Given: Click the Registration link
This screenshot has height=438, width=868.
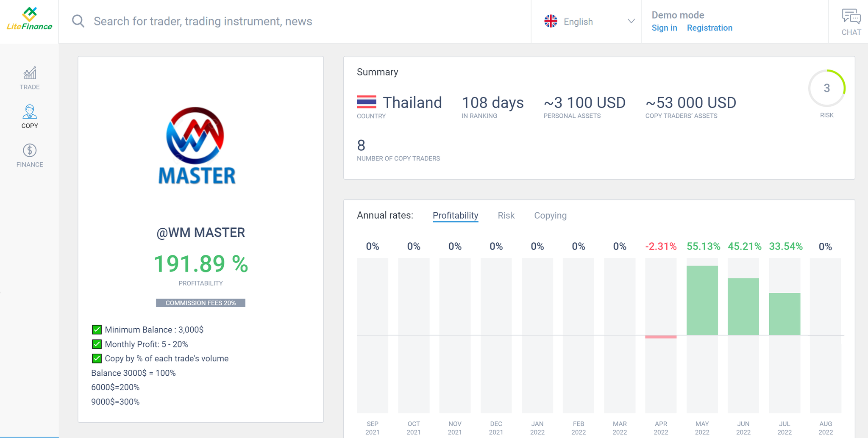Looking at the screenshot, I should pos(709,28).
